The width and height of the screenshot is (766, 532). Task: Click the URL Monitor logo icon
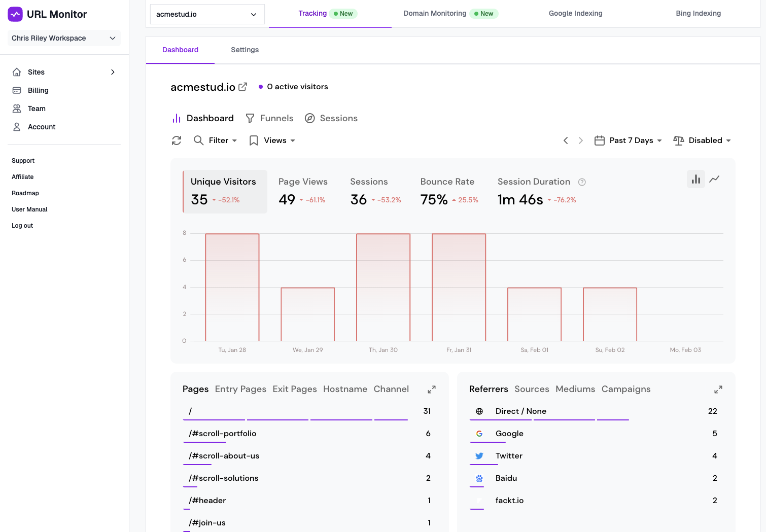point(15,14)
